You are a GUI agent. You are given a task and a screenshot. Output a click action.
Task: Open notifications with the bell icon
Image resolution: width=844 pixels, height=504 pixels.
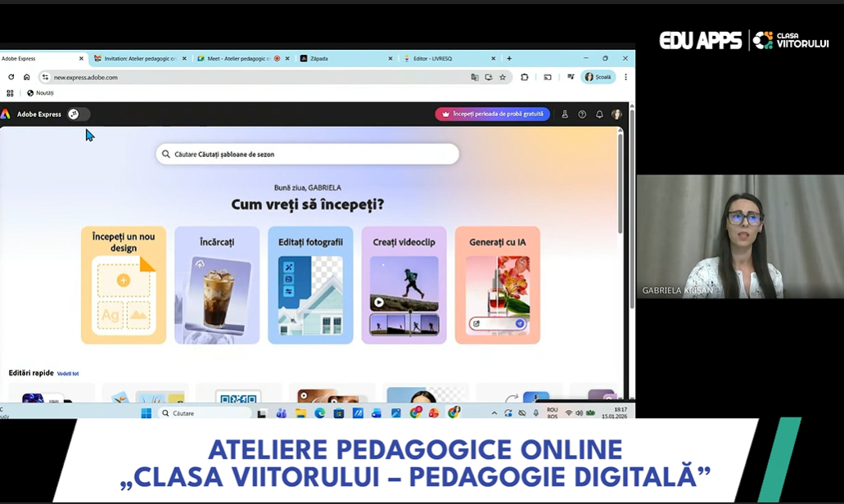(x=599, y=114)
